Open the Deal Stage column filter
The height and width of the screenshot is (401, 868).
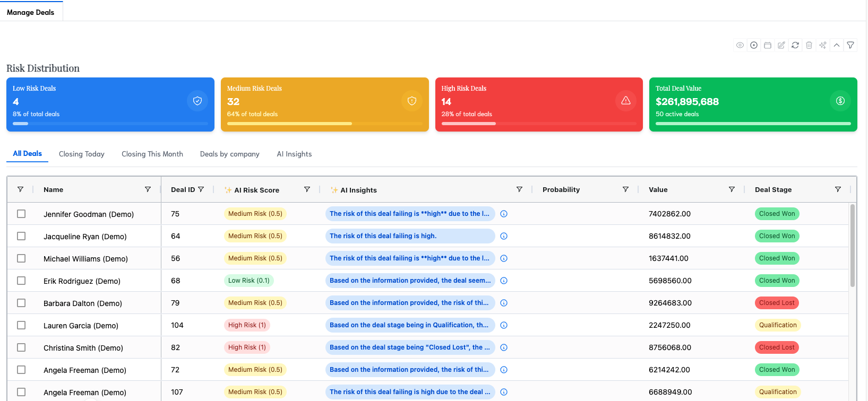(838, 189)
